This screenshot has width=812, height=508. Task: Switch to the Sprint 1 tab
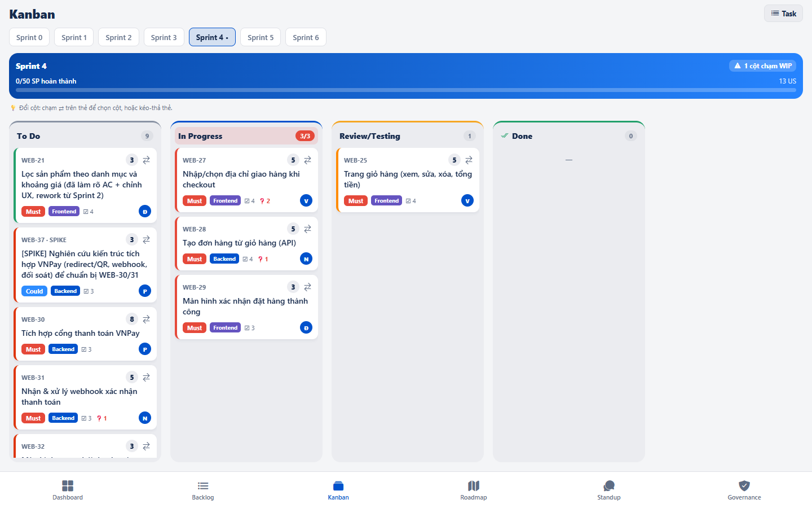pyautogui.click(x=74, y=37)
